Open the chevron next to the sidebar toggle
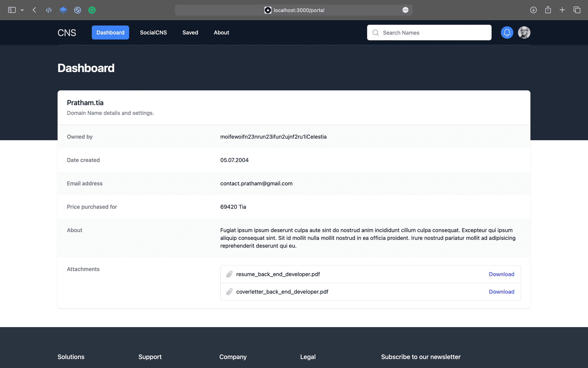This screenshot has width=588, height=368. click(x=22, y=10)
